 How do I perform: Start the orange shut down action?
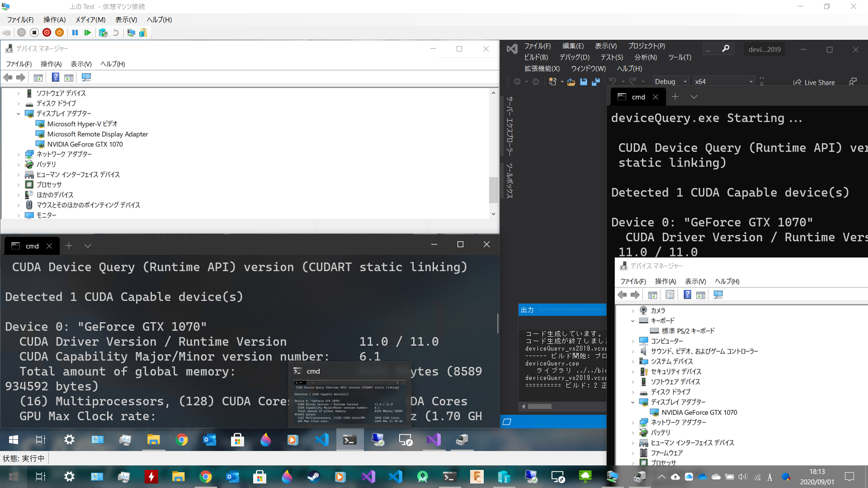(x=59, y=33)
